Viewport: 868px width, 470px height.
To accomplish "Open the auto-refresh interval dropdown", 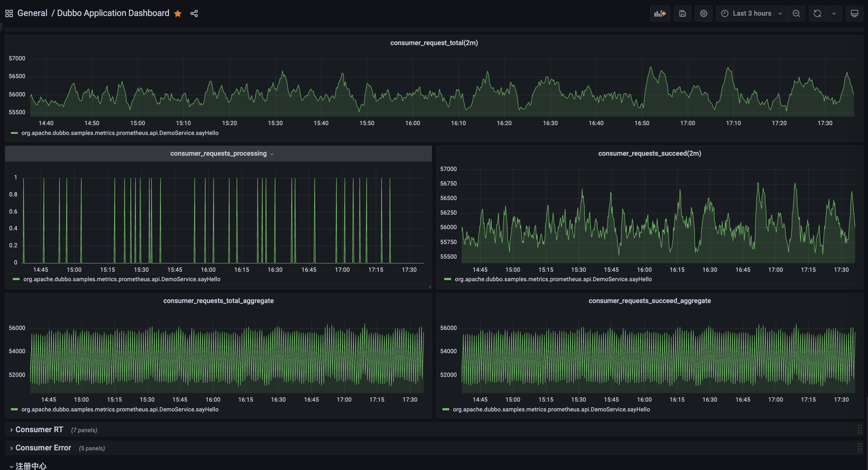I will (834, 13).
